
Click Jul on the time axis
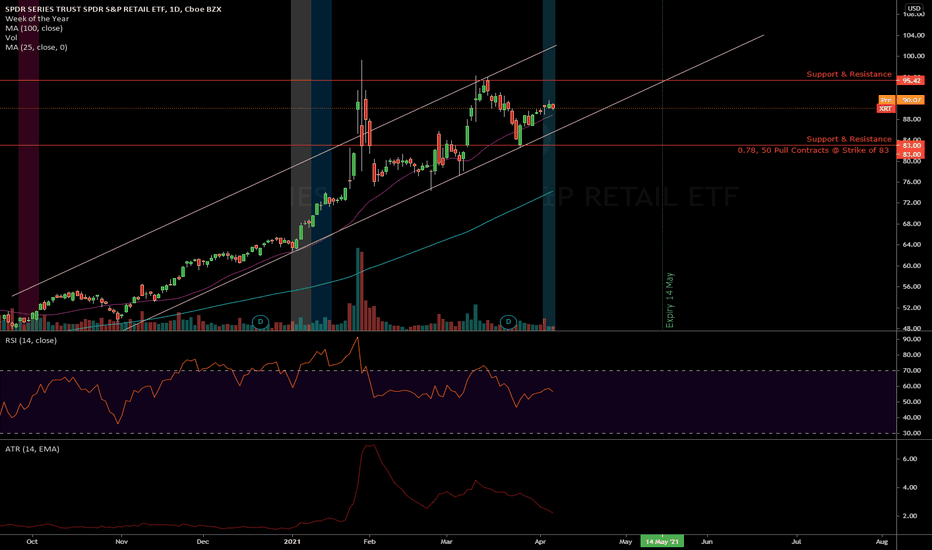pos(796,542)
